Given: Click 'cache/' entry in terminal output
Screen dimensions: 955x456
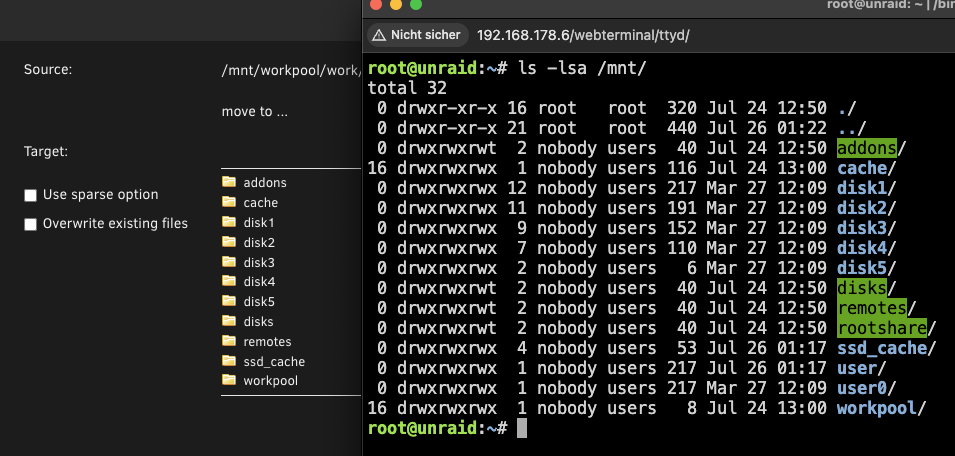Looking at the screenshot, I should pos(867,168).
